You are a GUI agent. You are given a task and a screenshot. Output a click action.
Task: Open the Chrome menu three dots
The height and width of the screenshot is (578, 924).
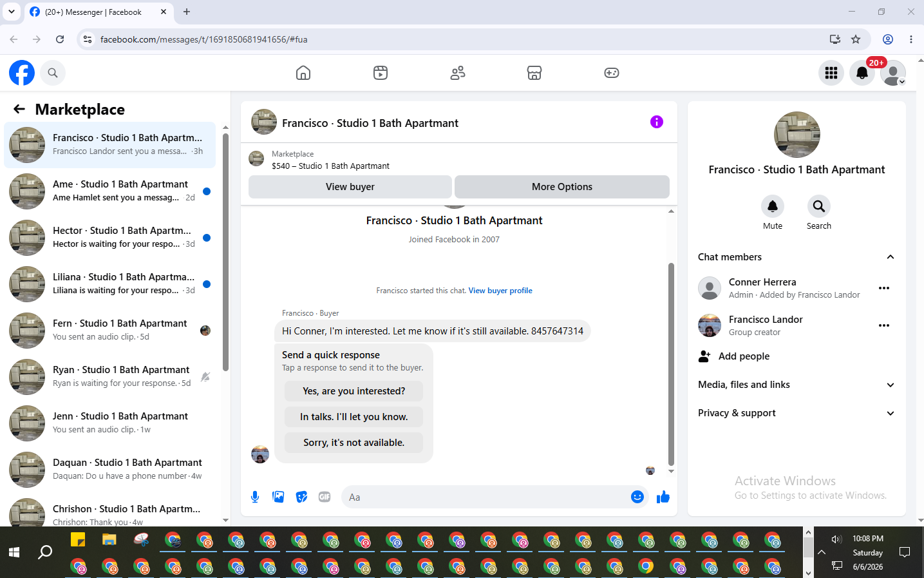click(x=911, y=39)
